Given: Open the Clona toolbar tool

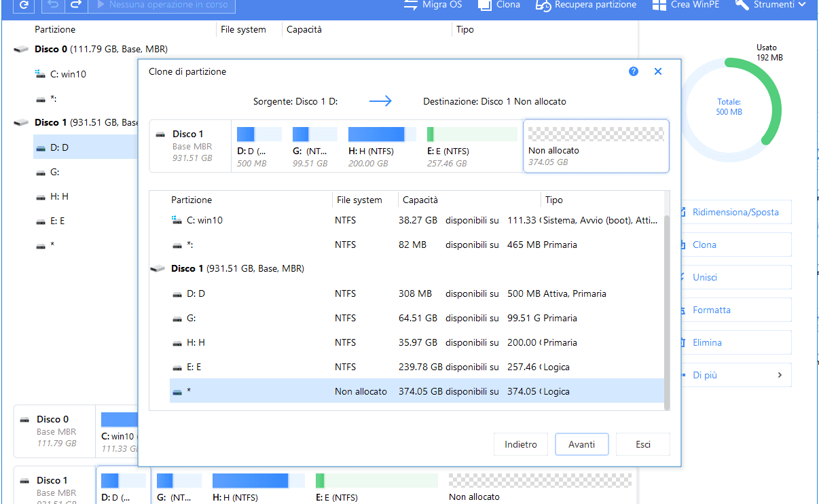Looking at the screenshot, I should [499, 5].
